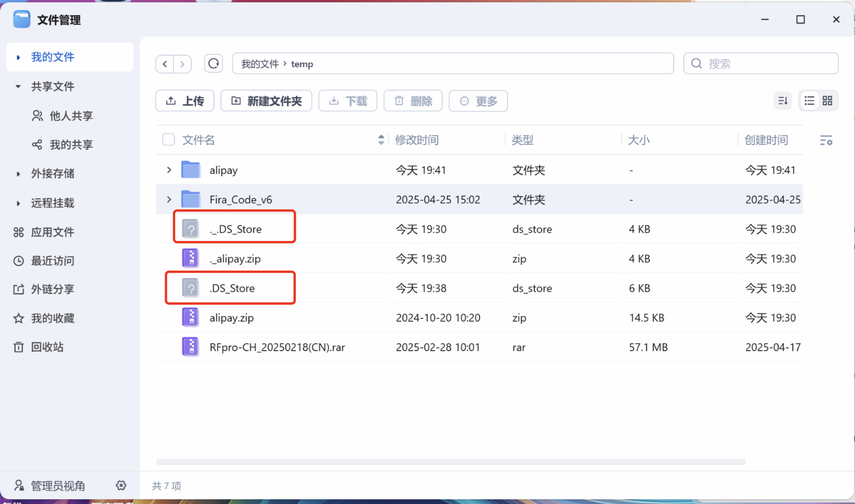Collapse the 共享文件 sidebar section

coord(18,86)
